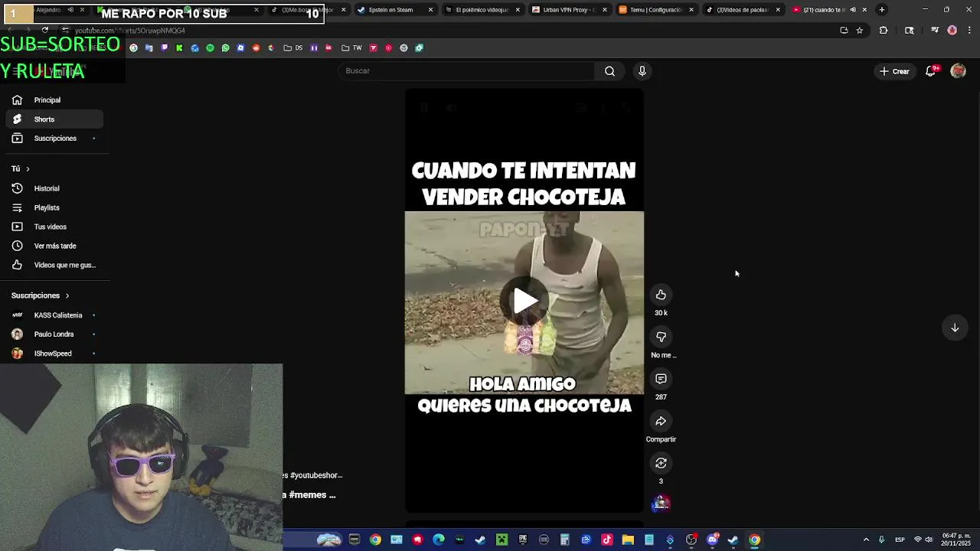Viewport: 980px width, 551px height.
Task: Bookmark this page with star icon
Action: (860, 31)
